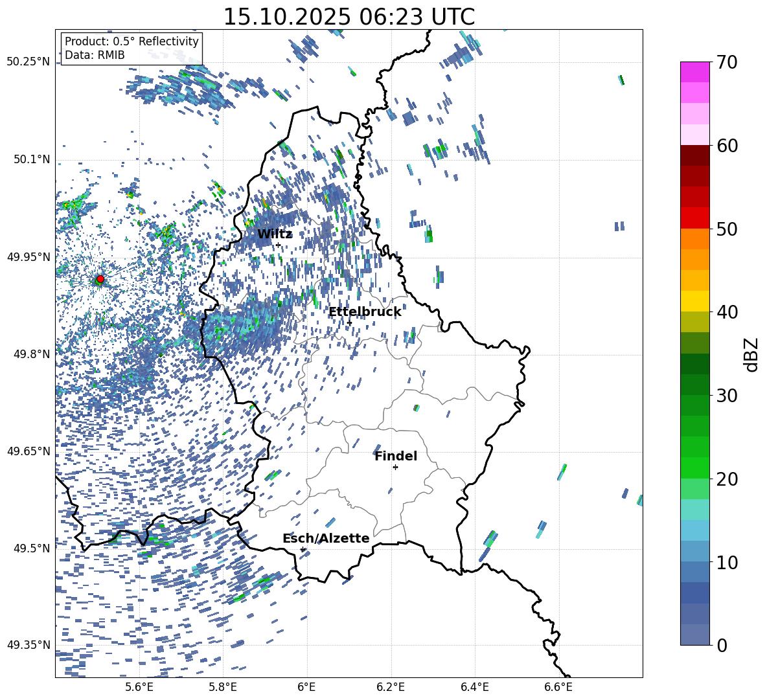The width and height of the screenshot is (767, 700).
Task: Click the Ettelbruck station cross marker
Action: [349, 322]
